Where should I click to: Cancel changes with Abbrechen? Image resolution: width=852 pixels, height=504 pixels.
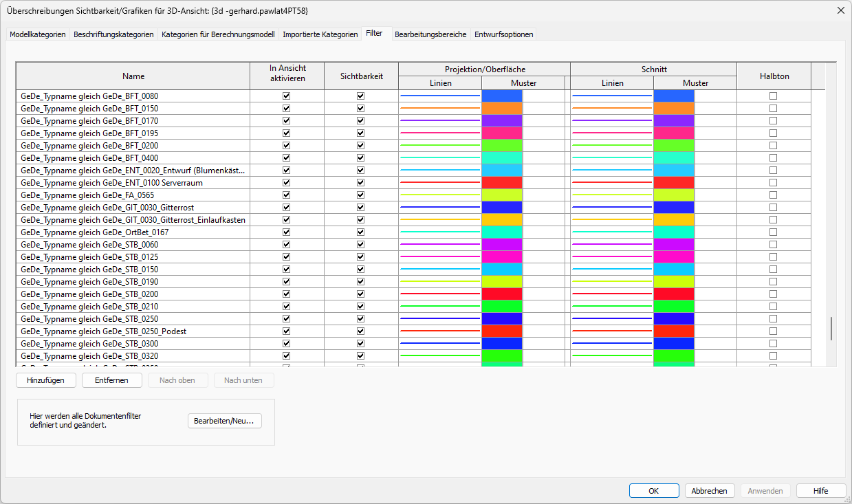[x=709, y=490]
